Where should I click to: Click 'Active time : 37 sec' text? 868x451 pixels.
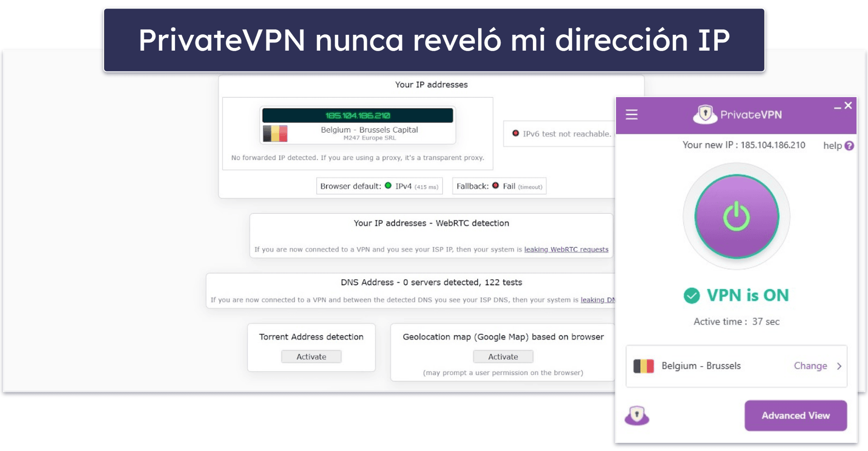click(x=737, y=322)
